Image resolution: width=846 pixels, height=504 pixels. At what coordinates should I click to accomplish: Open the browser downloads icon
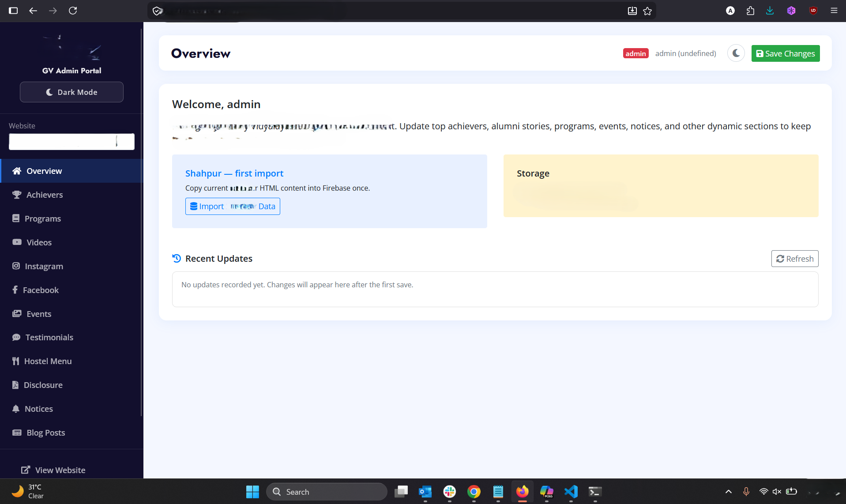click(x=770, y=11)
